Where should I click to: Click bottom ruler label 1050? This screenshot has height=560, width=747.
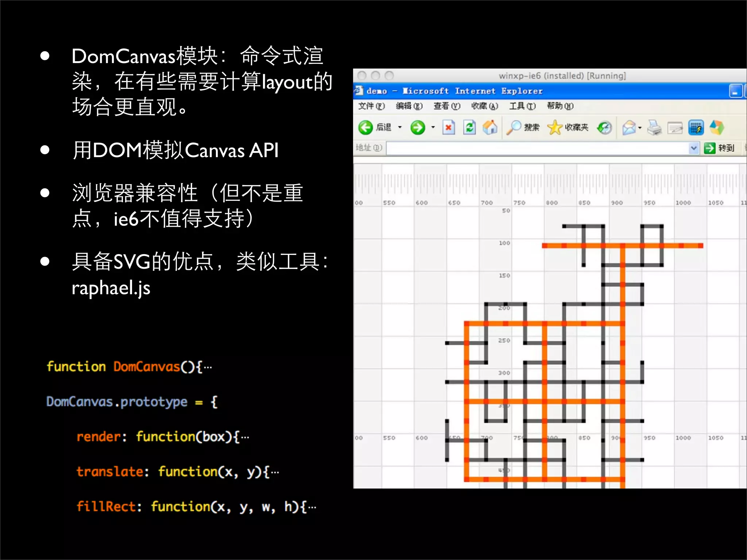click(x=716, y=438)
